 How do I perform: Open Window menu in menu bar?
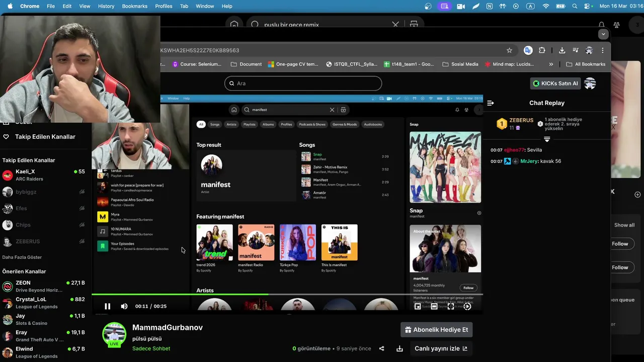205,6
